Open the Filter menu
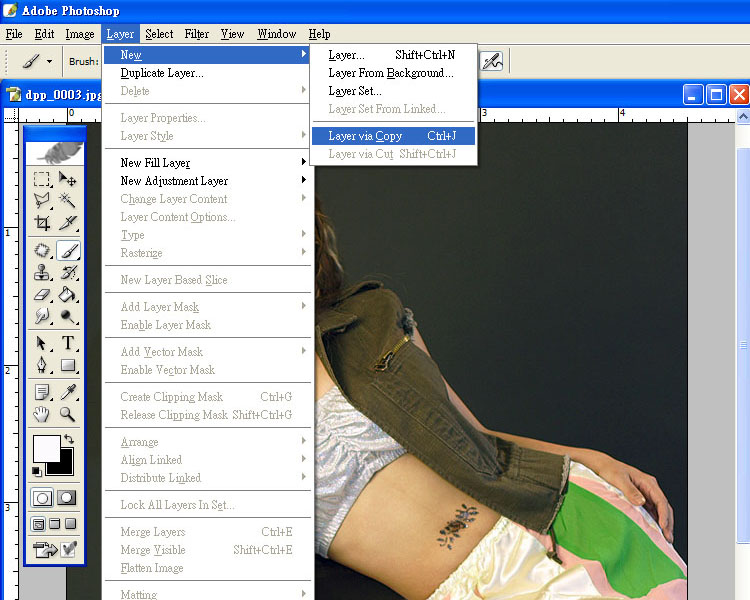The width and height of the screenshot is (750, 600). tap(197, 34)
